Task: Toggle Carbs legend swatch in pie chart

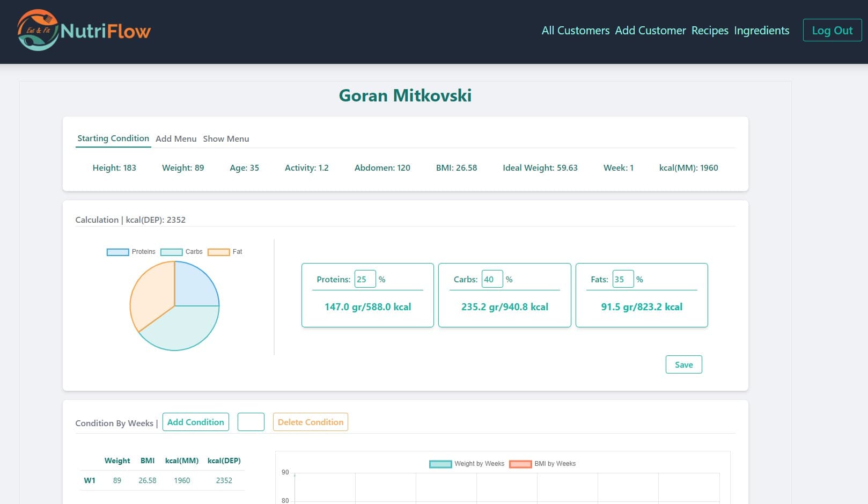Action: 171,252
